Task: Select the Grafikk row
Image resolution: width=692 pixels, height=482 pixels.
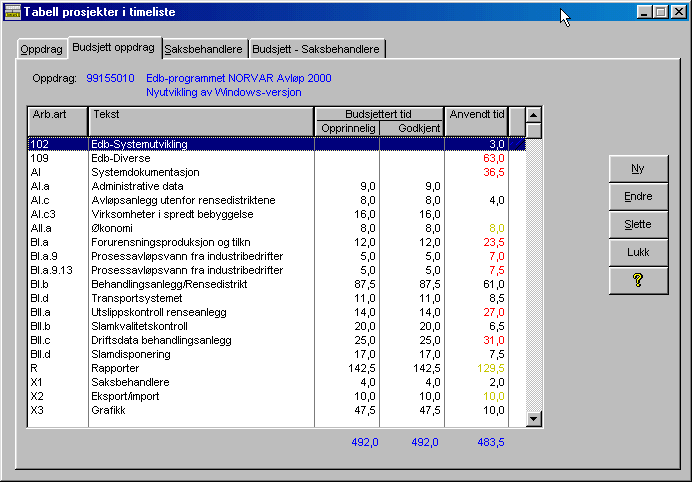Action: tap(277, 410)
